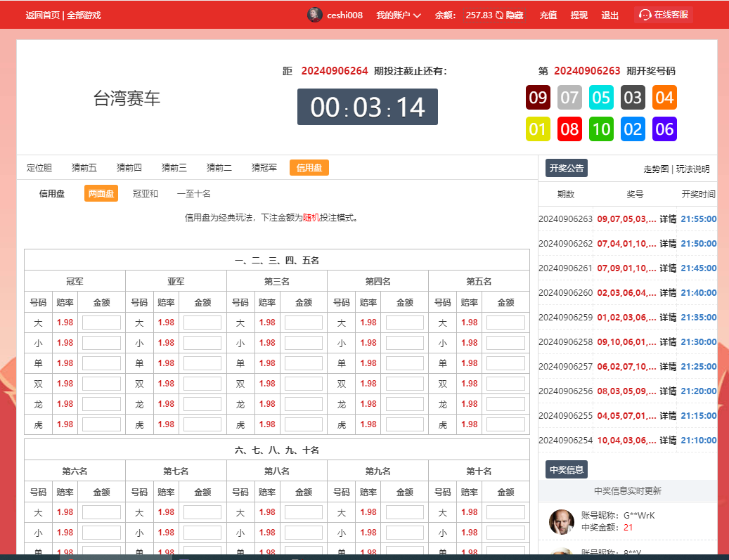Open 全部游戏 link in header
The width and height of the screenshot is (729, 560).
tap(84, 15)
